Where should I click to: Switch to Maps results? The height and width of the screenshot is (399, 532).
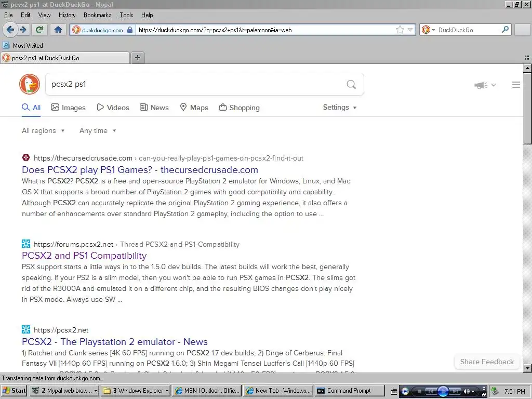[194, 108]
